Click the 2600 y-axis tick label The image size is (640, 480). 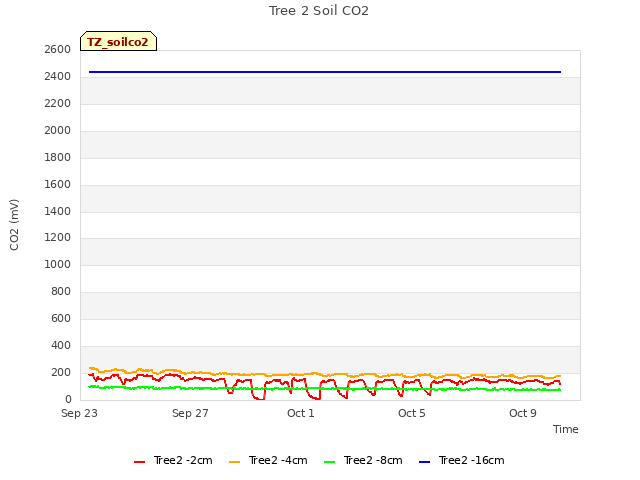tap(58, 49)
